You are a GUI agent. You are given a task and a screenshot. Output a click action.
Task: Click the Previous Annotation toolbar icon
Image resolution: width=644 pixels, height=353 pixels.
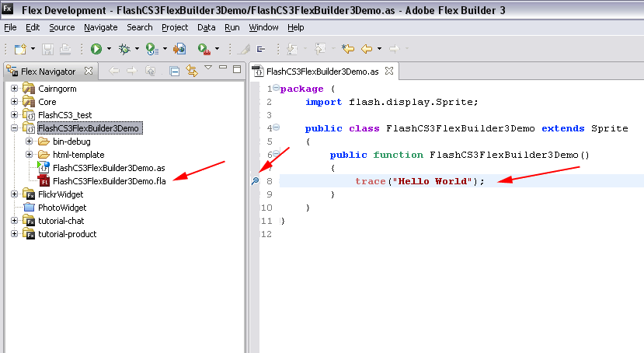click(320, 49)
